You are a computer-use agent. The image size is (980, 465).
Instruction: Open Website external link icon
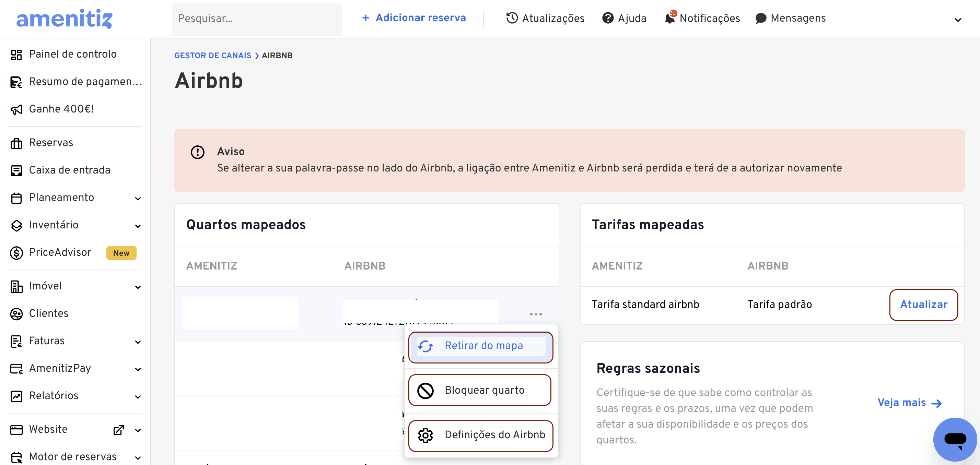pyautogui.click(x=119, y=430)
